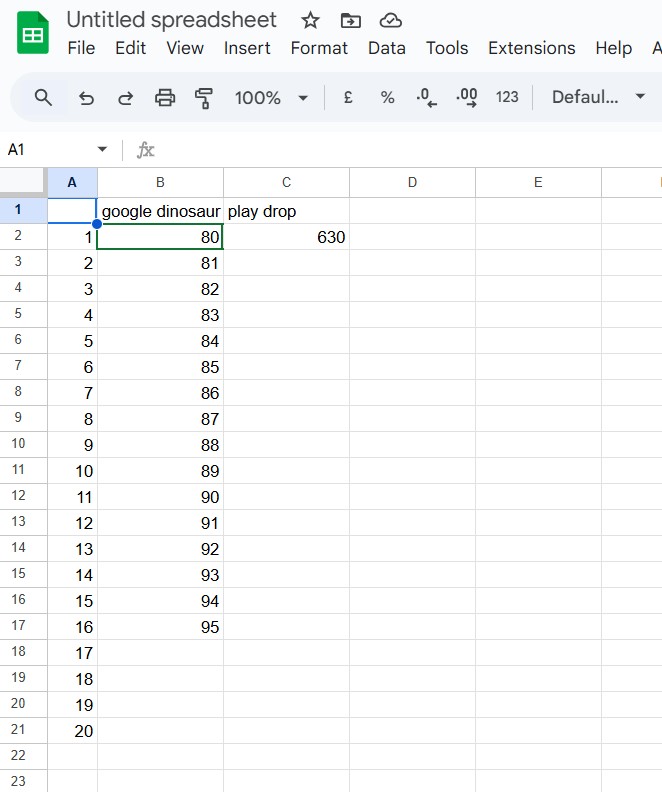Select row 1 header

[23, 210]
